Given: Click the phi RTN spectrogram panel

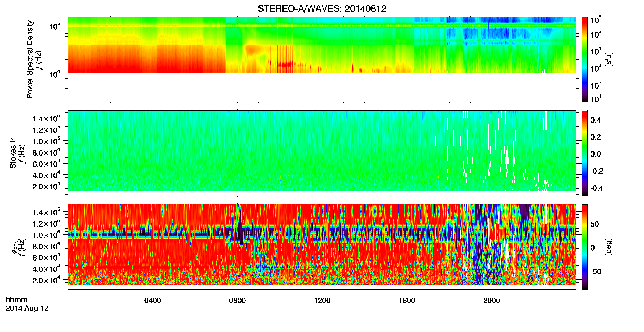Looking at the screenshot, I should (x=322, y=247).
